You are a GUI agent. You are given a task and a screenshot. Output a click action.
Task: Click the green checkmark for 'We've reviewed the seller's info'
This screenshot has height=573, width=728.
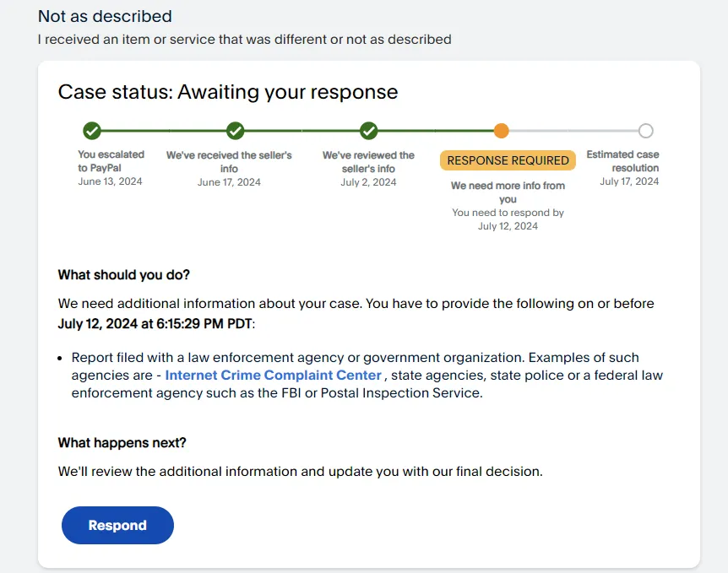tap(368, 131)
